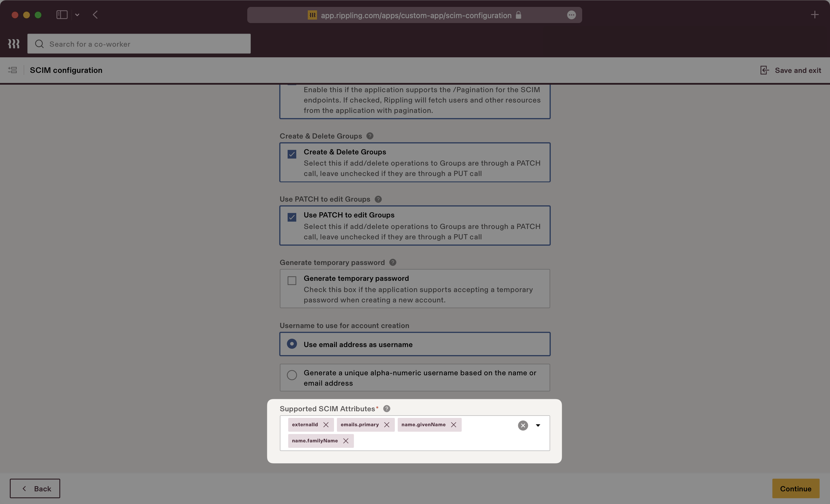830x504 pixels.
Task: Select generate unique alpha-numeric username option
Action: (x=292, y=375)
